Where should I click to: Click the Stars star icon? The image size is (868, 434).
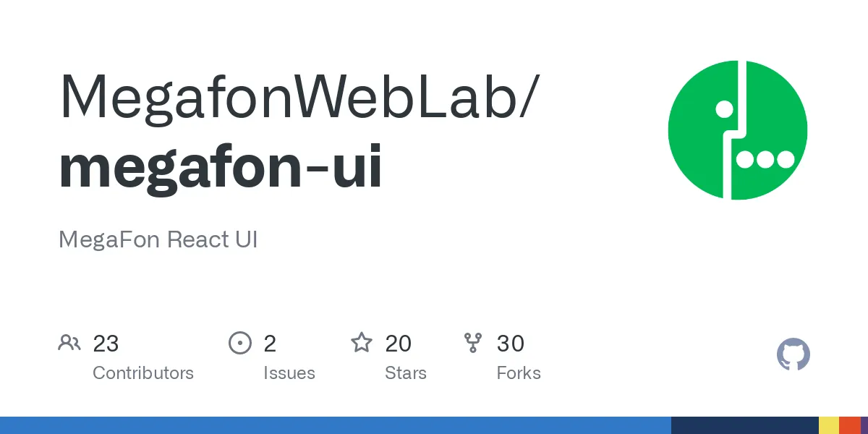362,342
